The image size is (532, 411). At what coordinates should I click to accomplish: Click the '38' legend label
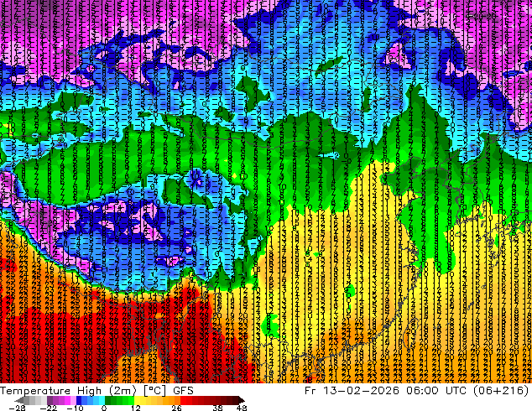coord(218,408)
